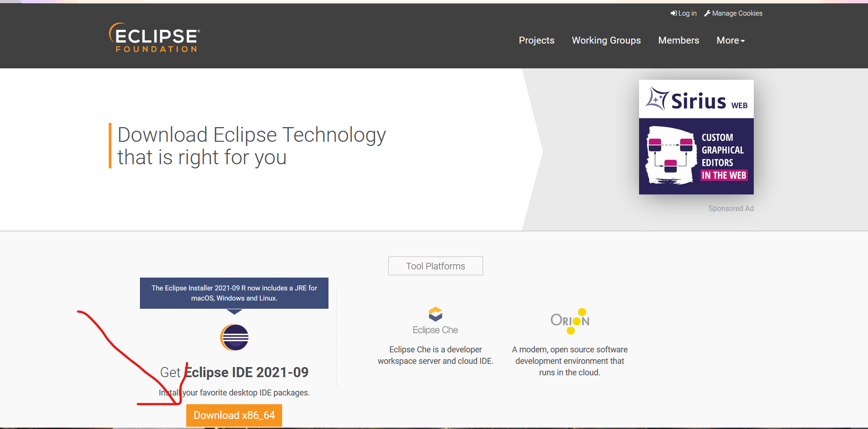The image size is (868, 429).
Task: Click the 'Download Eclipse Technology' headline
Action: point(251,146)
